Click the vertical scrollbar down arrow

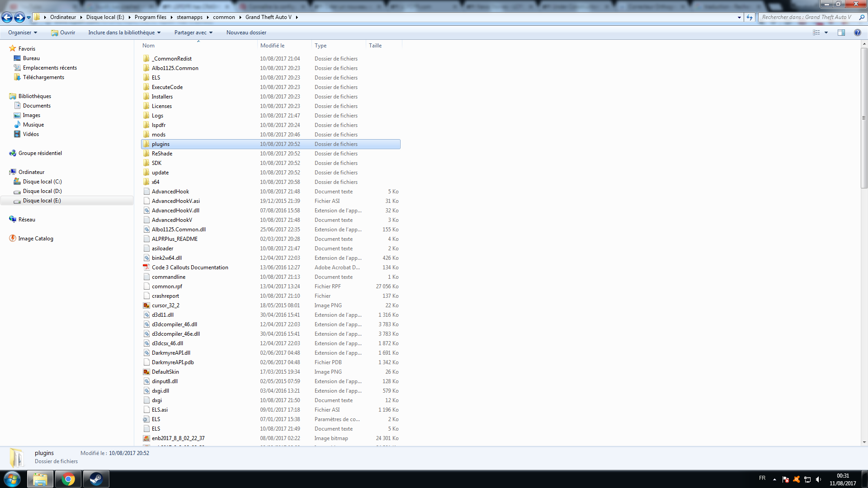click(x=864, y=442)
